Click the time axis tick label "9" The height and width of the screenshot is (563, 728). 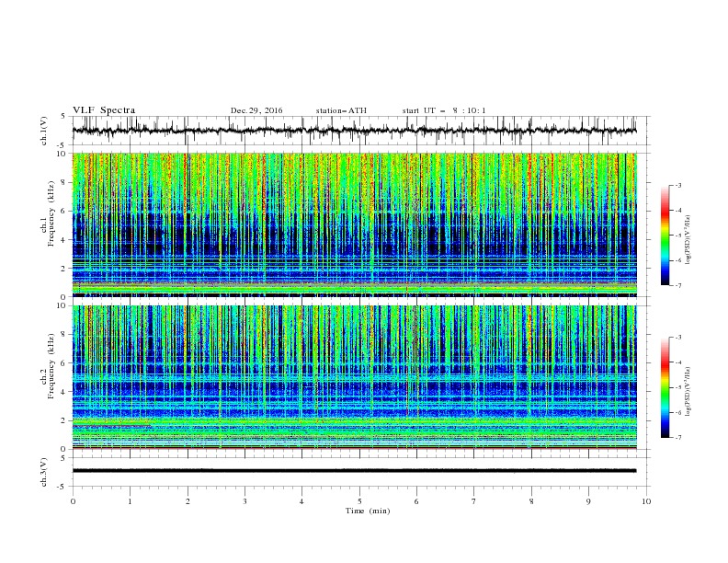588,501
